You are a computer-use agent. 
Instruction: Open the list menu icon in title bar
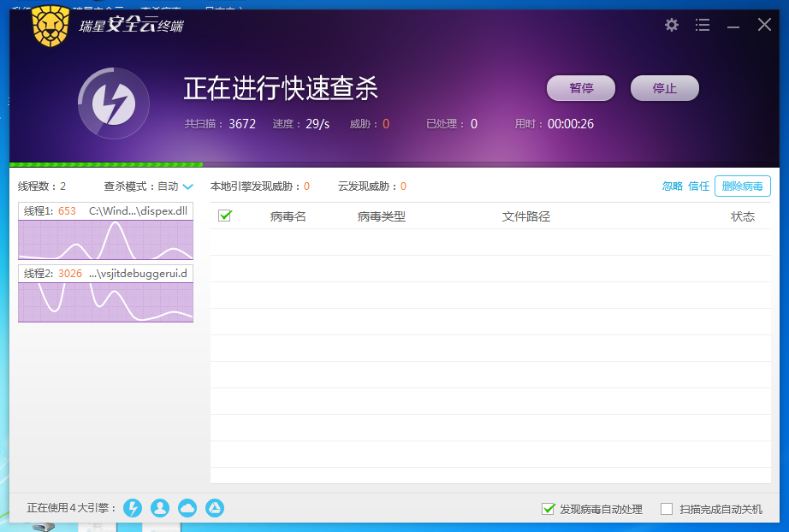click(x=703, y=25)
